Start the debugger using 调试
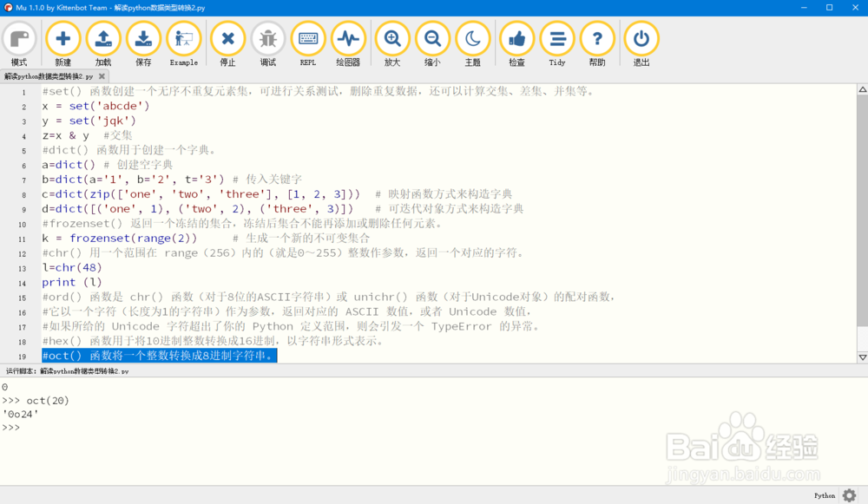The image size is (868, 504). tap(267, 38)
